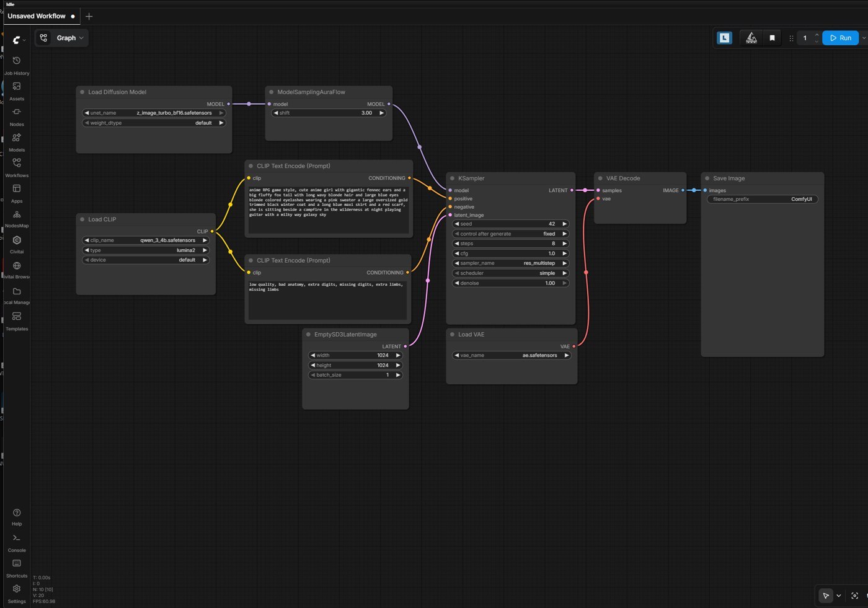Open the NodesMap panel

point(17,218)
